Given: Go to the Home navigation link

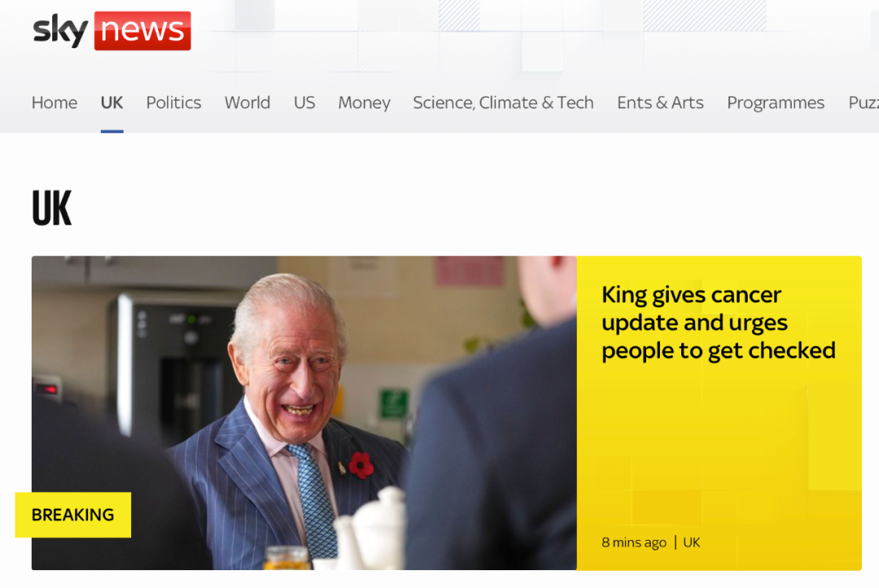Looking at the screenshot, I should tap(55, 102).
